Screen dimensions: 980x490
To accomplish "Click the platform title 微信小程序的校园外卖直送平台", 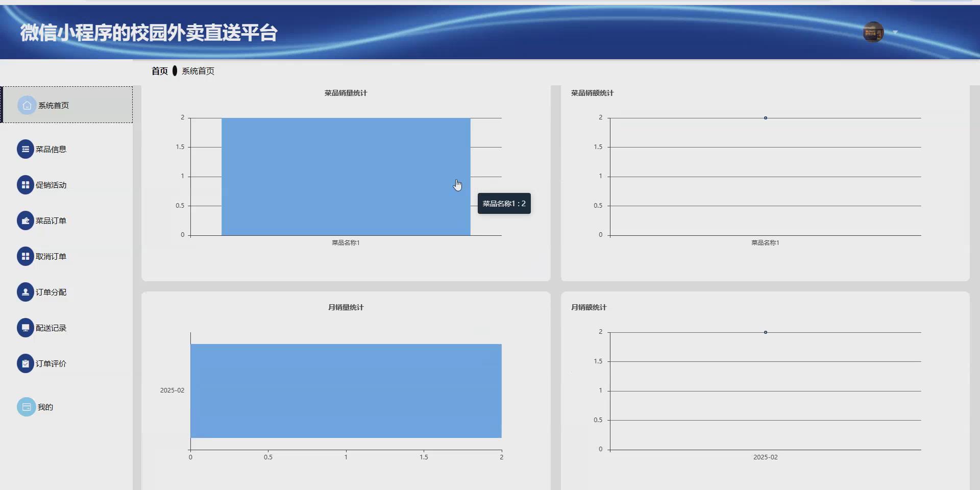I will [149, 33].
